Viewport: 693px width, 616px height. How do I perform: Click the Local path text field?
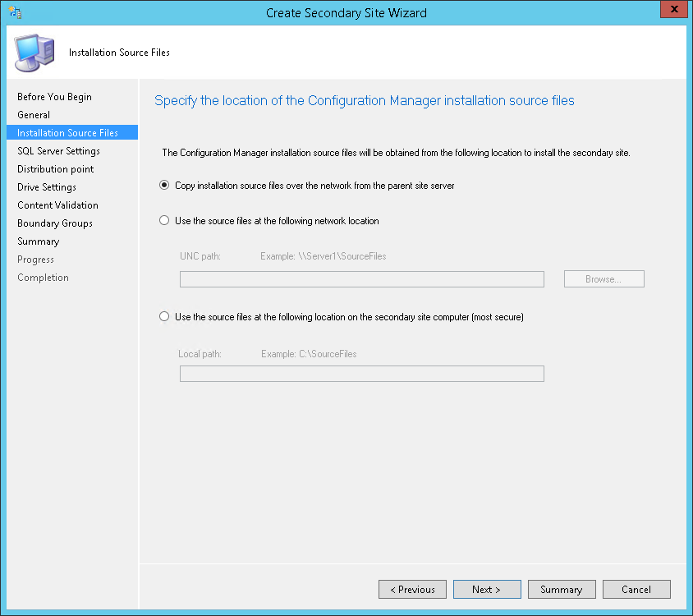pyautogui.click(x=361, y=374)
